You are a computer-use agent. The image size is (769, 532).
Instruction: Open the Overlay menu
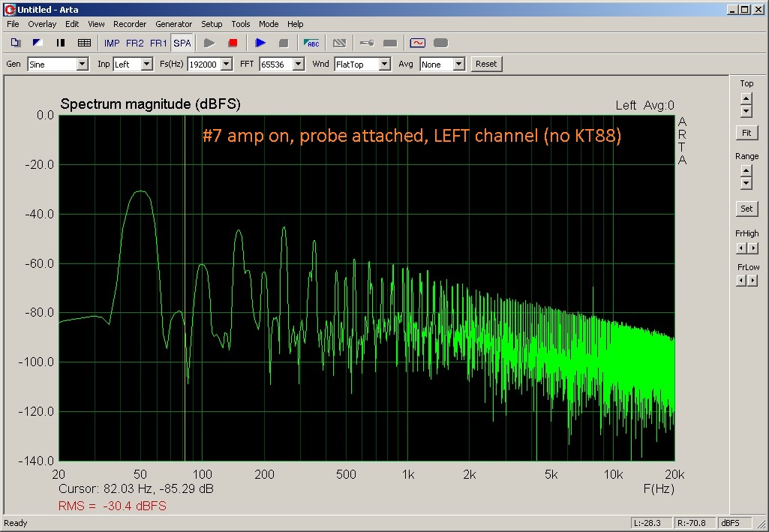pyautogui.click(x=42, y=24)
